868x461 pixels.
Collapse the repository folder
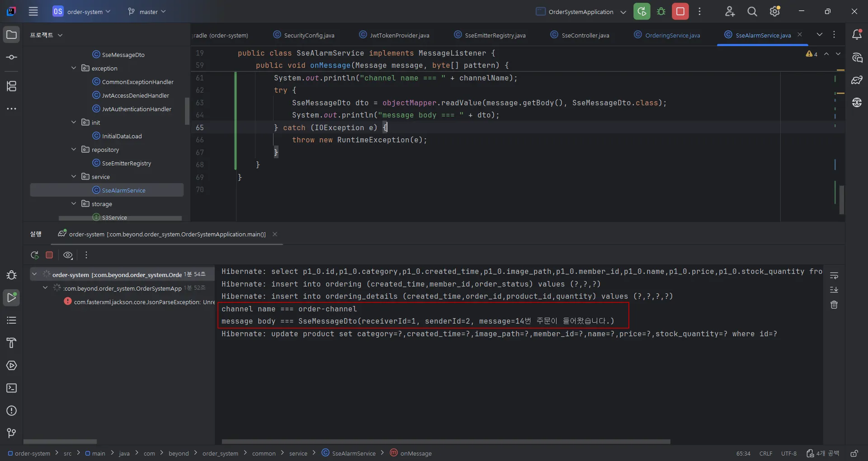[74, 150]
